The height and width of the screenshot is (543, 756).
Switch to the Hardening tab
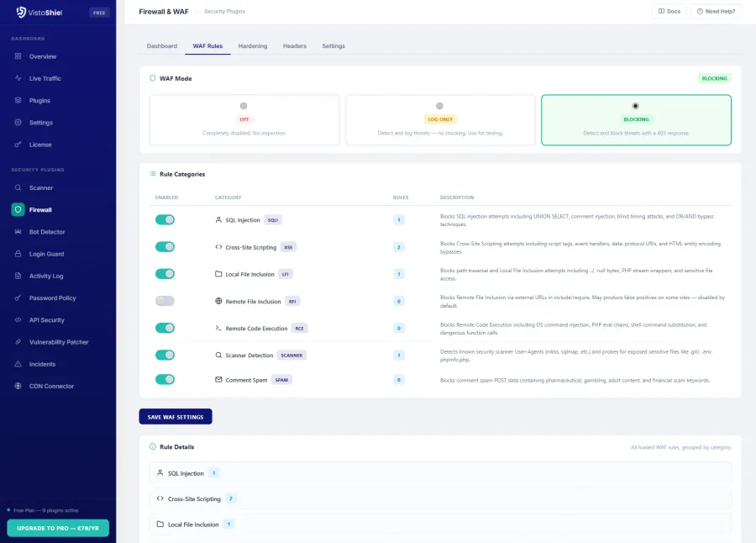click(253, 46)
